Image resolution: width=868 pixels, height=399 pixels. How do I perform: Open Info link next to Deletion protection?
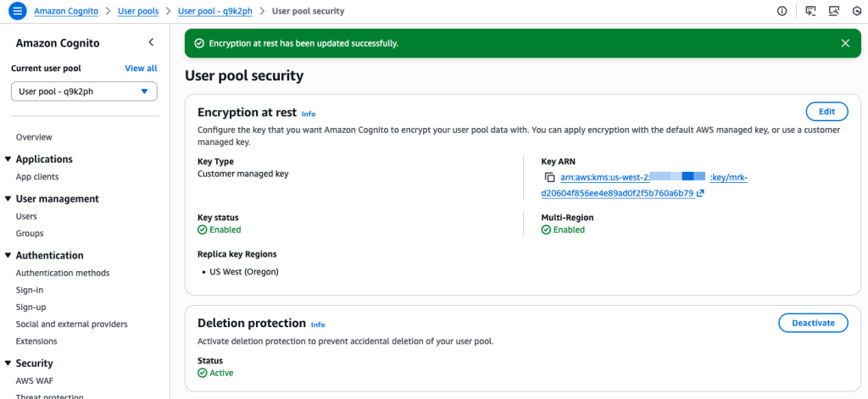click(318, 324)
